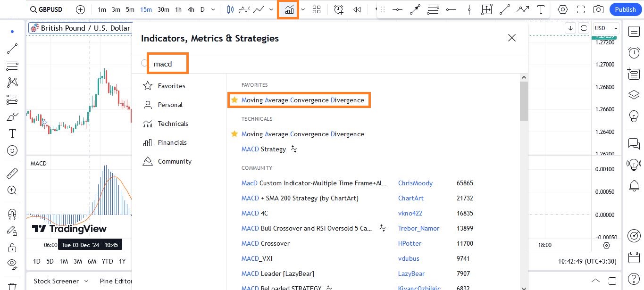Open the Indicators, Metrics & Strategies button
The width and height of the screenshot is (644, 290).
pos(288,9)
